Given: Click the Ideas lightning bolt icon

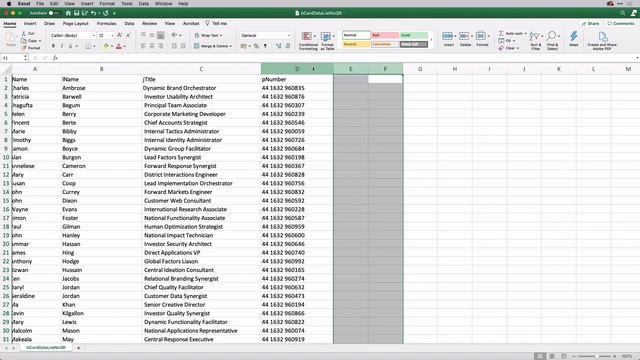Looking at the screenshot, I should [574, 36].
